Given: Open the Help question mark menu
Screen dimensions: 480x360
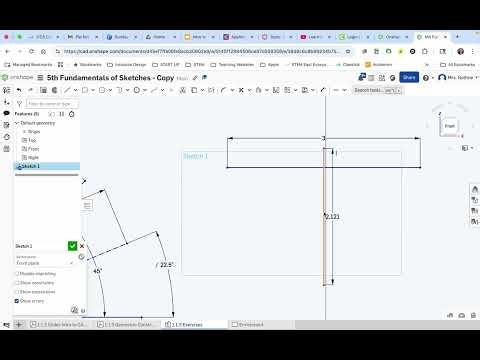Looking at the screenshot, I should coord(426,78).
